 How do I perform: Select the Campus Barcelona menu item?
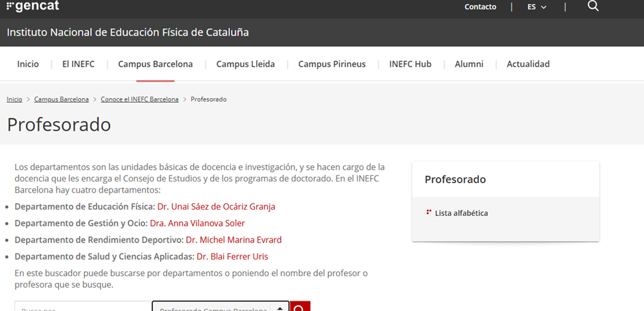[x=156, y=64]
